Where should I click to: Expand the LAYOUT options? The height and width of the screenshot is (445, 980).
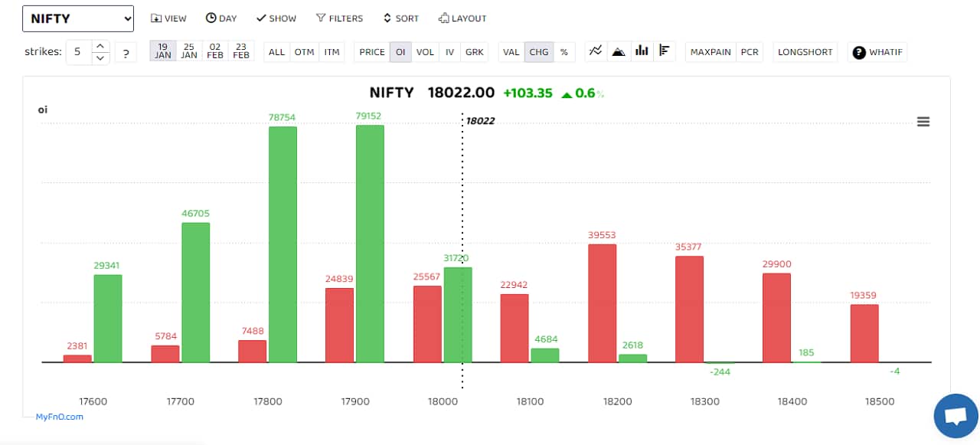click(x=462, y=18)
